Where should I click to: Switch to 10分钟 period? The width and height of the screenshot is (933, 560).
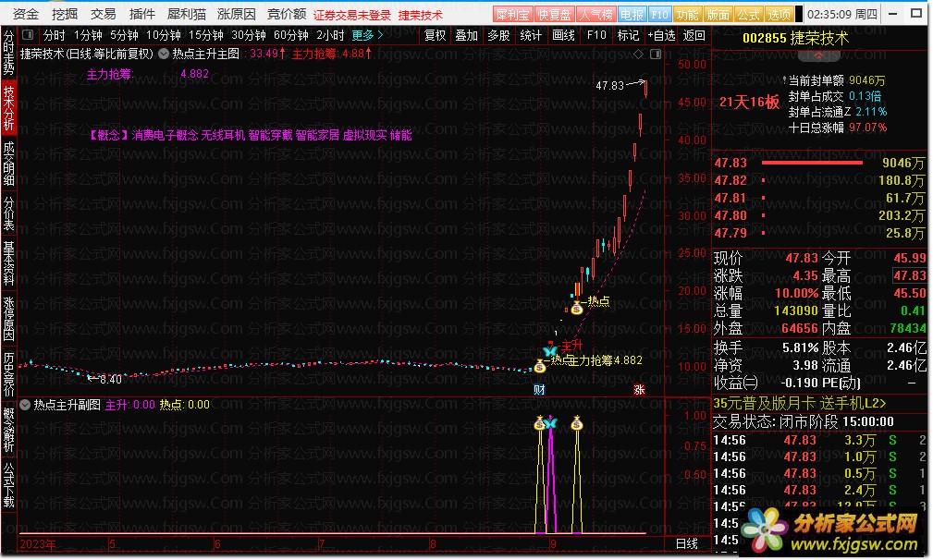164,36
